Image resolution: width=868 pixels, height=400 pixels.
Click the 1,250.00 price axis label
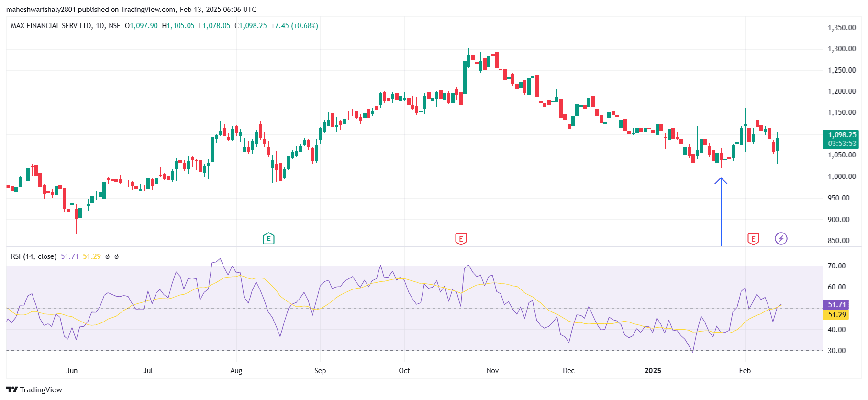[x=842, y=70]
